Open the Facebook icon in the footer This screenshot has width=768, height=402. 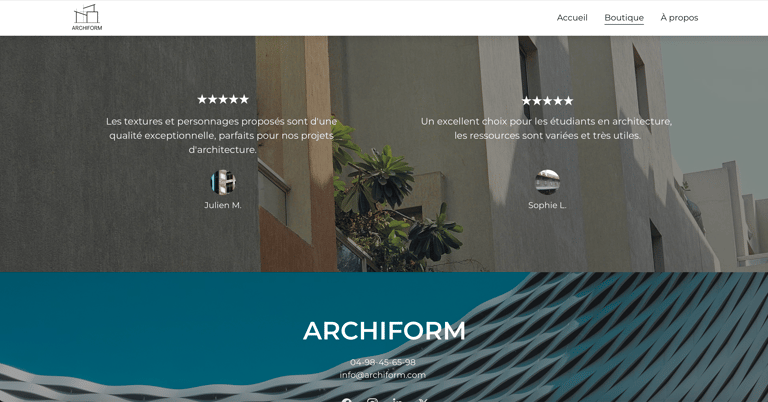(347, 400)
